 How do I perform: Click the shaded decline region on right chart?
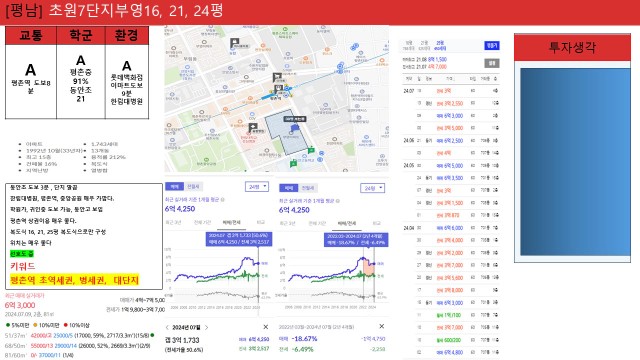[x=369, y=267]
